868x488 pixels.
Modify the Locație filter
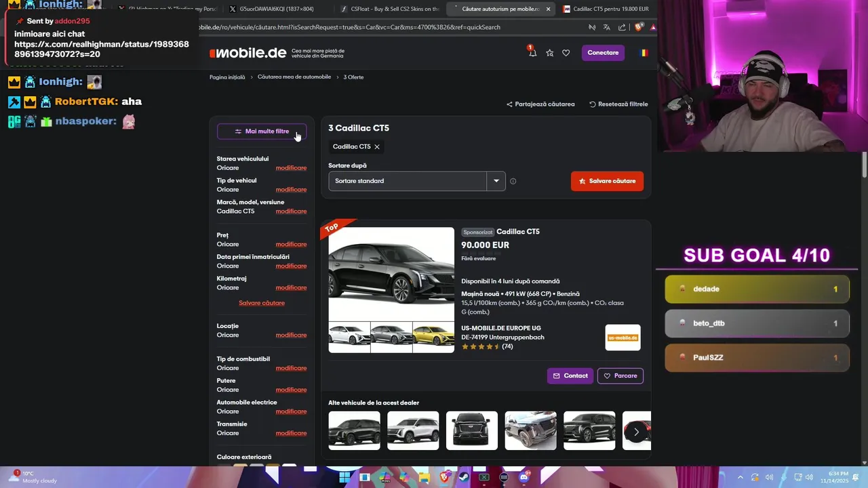tap(291, 335)
